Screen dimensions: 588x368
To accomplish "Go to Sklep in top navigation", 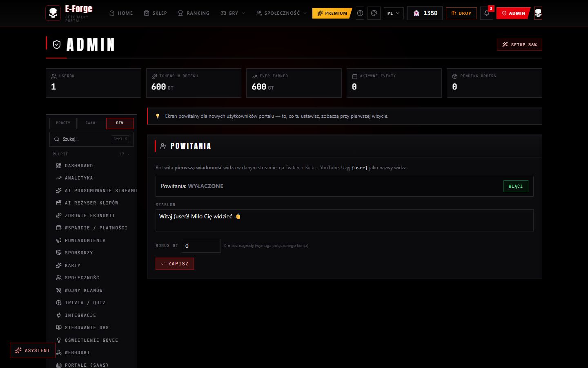I will pos(156,13).
